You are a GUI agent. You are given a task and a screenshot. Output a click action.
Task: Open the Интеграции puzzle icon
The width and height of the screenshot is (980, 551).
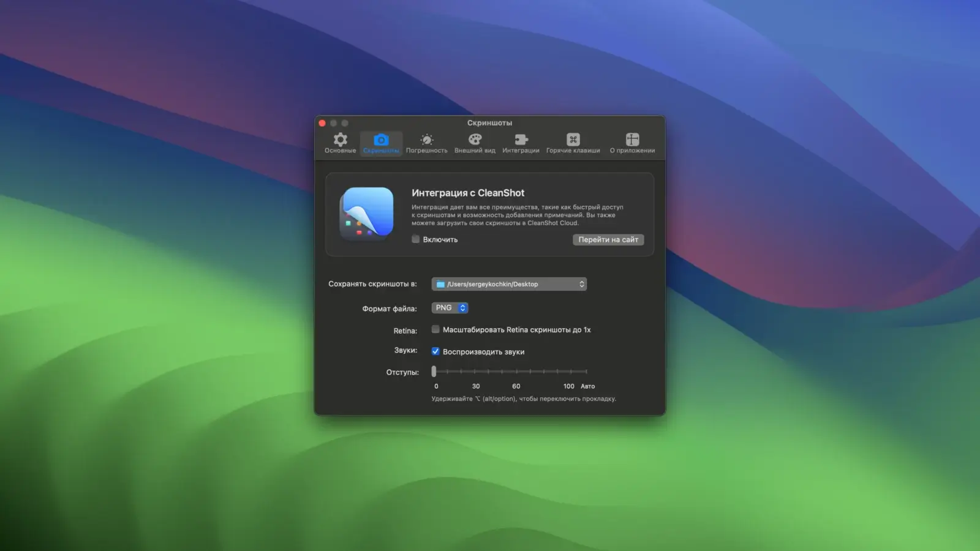(x=521, y=140)
